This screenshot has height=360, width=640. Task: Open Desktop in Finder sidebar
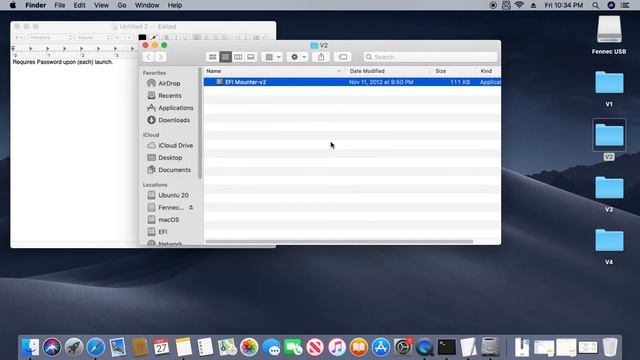click(x=170, y=158)
